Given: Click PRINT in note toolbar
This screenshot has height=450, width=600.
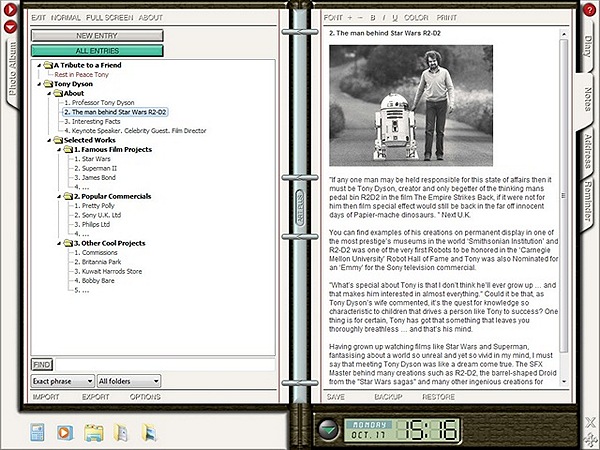Looking at the screenshot, I should pos(447,18).
